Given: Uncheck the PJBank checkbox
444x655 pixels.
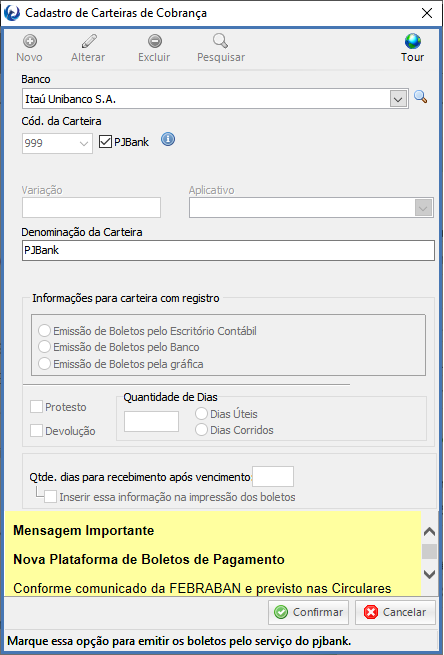Looking at the screenshot, I should coord(105,142).
